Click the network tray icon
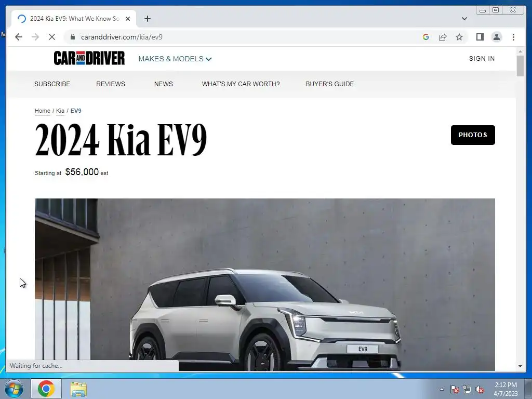Viewport: 532px width, 399px height. point(467,390)
